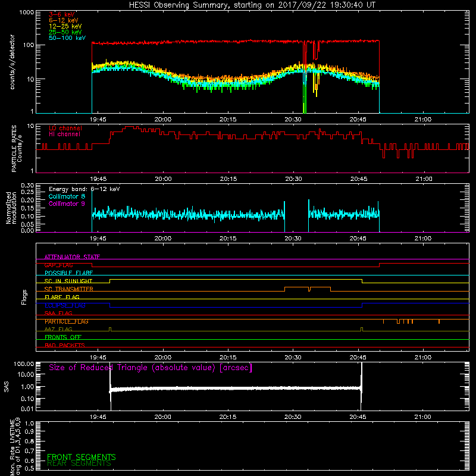
Task: Click the Normalized modulation axis label
Action: [11, 208]
